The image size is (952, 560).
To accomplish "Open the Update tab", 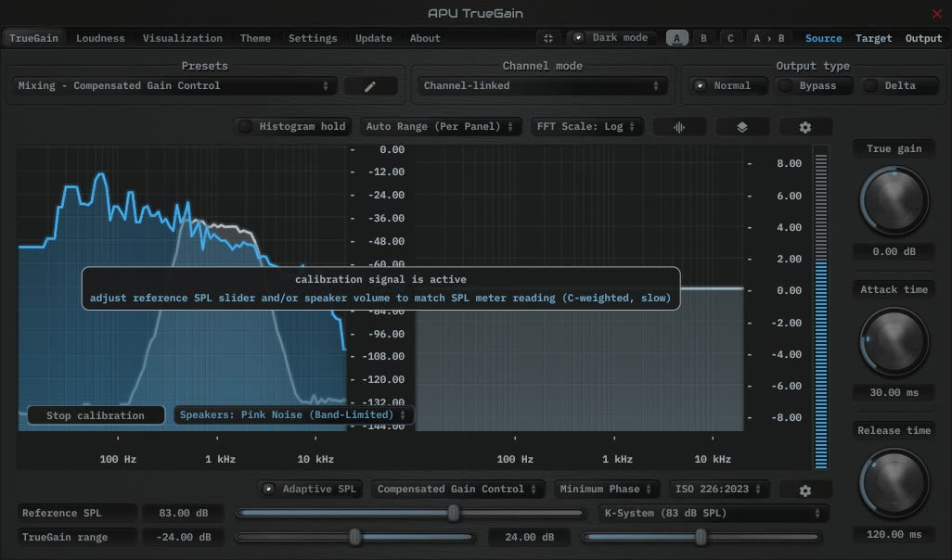I will (x=373, y=38).
